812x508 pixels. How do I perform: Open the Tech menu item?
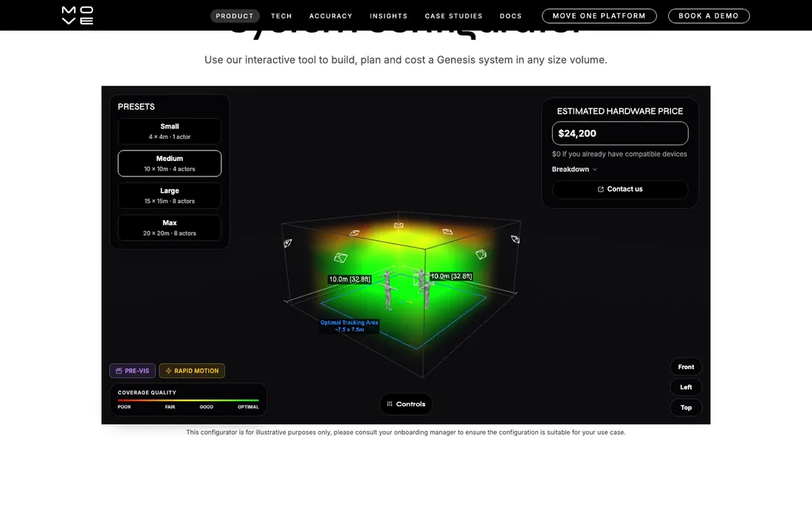click(x=281, y=16)
